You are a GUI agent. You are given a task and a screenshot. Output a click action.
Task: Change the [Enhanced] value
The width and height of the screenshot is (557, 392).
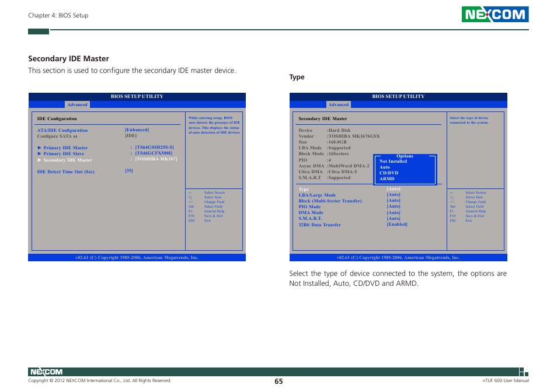137,130
